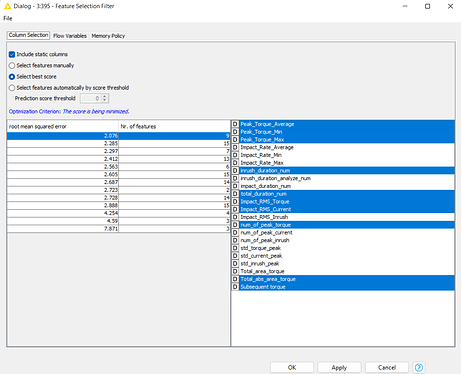Maximize the Feature Selection Filter dialog

(x=428, y=6)
